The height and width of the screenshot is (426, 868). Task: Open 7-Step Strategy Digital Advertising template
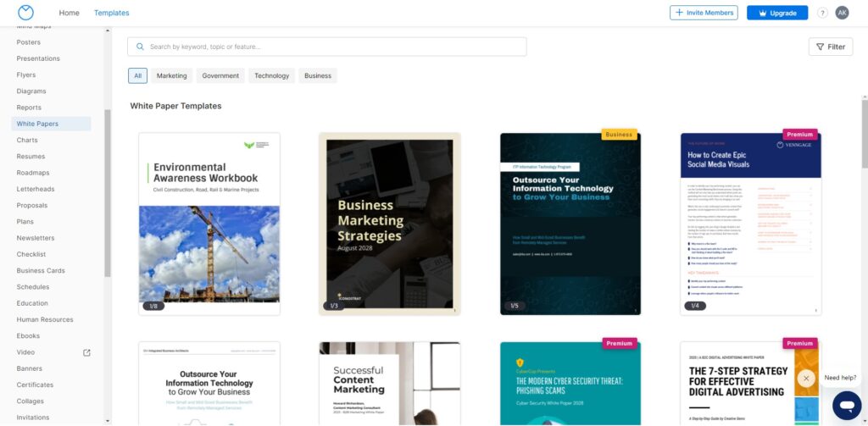tap(751, 384)
